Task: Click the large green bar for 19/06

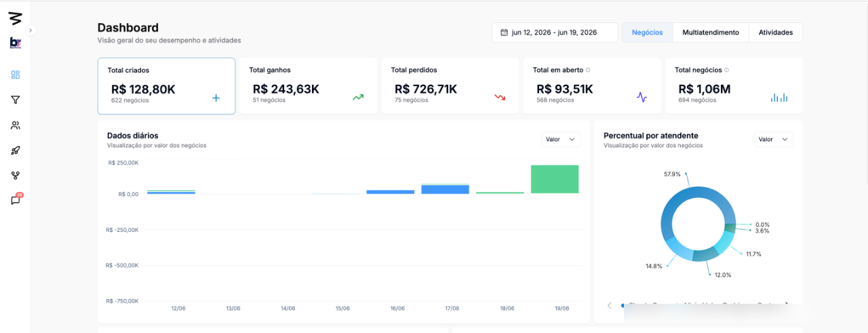Action: tap(555, 179)
